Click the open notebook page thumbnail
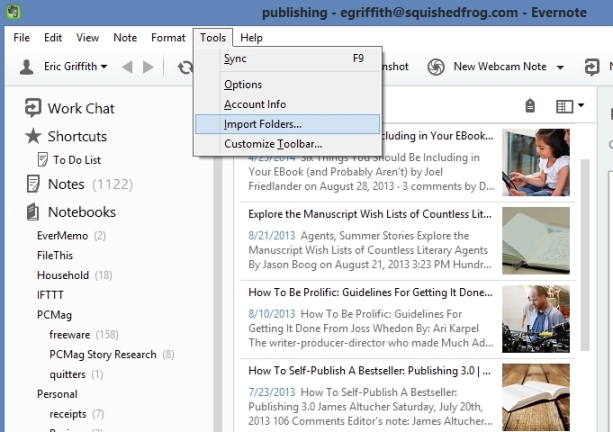Viewport: 613px width, 432px height. (536, 240)
